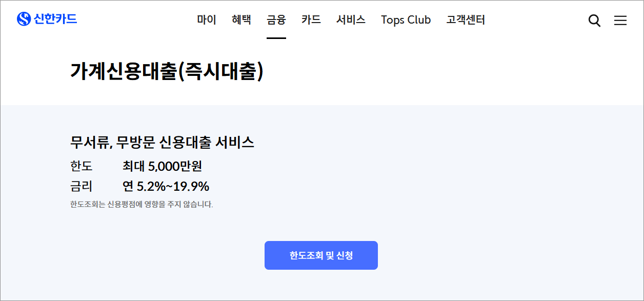The width and height of the screenshot is (644, 301).
Task: Switch to the 금융 tab
Action: pyautogui.click(x=276, y=19)
